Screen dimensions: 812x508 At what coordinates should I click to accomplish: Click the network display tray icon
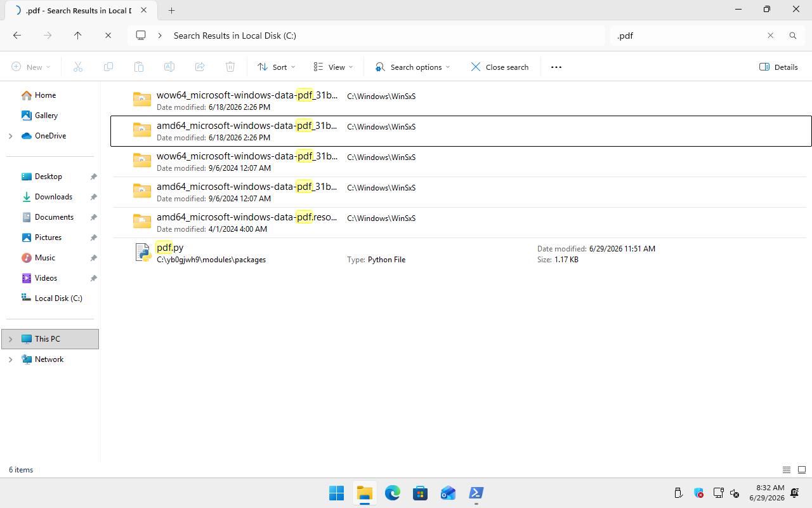click(x=718, y=493)
